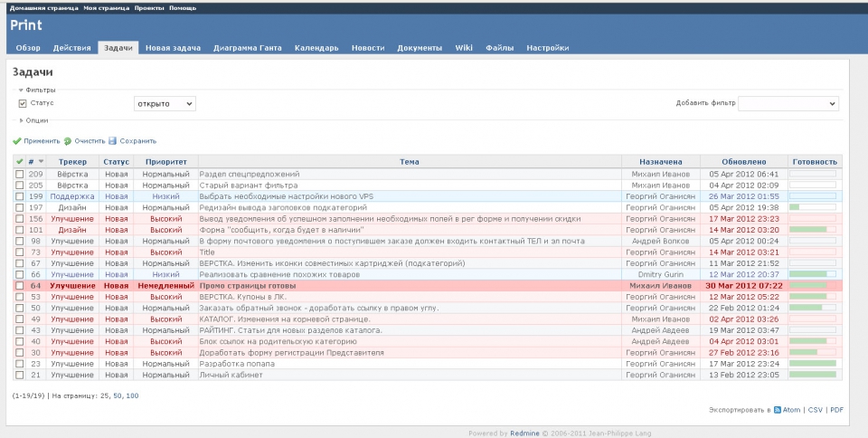Open the Календарь tab
This screenshot has height=438, width=868.
[x=316, y=48]
